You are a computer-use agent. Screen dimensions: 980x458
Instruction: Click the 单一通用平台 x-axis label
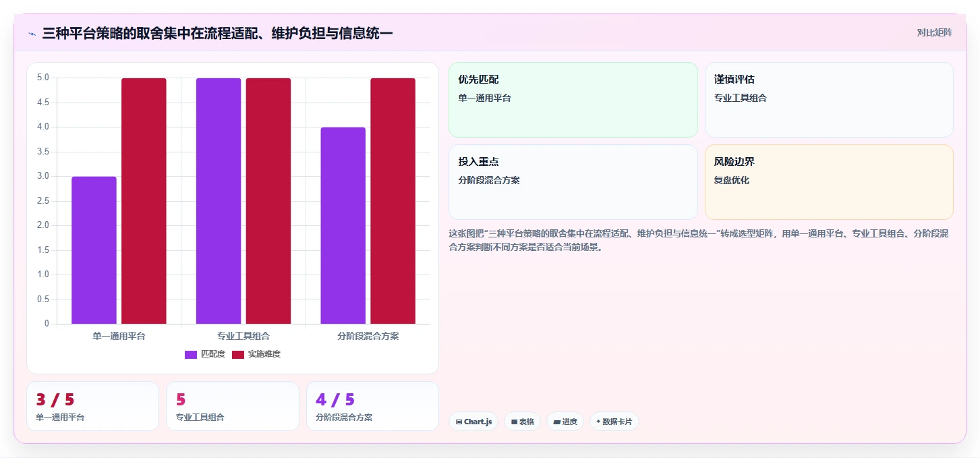tap(119, 336)
